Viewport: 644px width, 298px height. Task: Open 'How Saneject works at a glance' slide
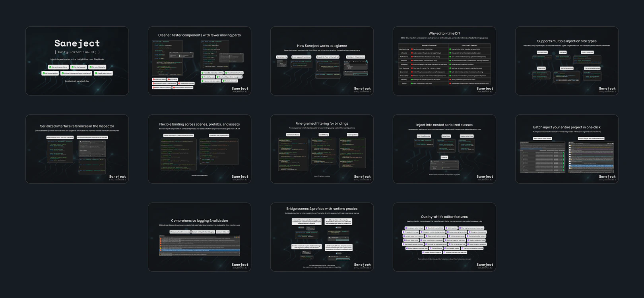pos(322,61)
